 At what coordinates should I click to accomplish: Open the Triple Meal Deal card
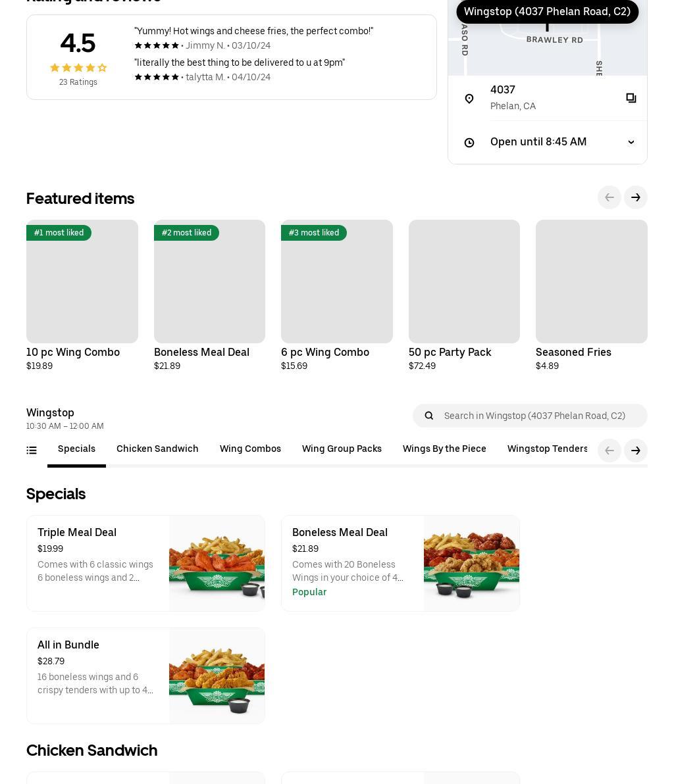[145, 563]
